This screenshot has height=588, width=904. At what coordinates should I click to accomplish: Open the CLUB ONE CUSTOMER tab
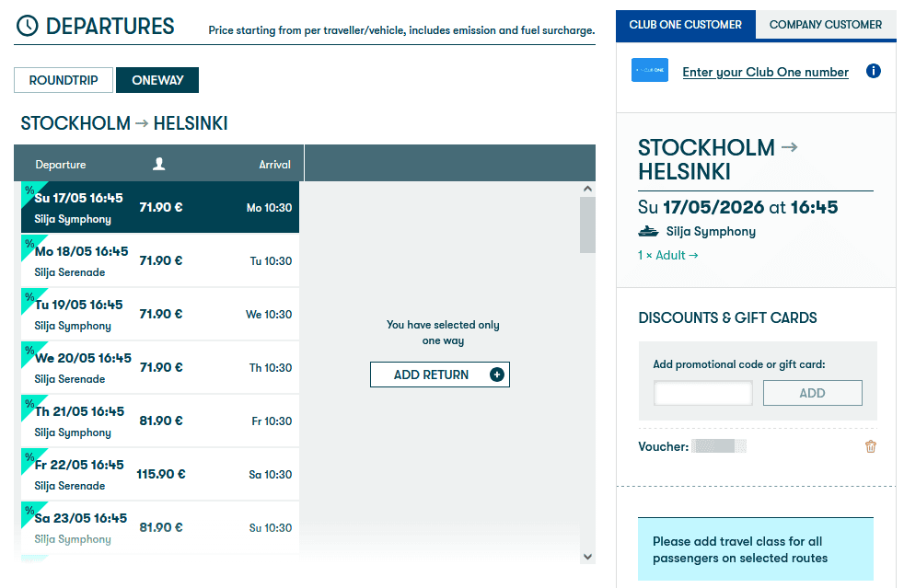685,24
